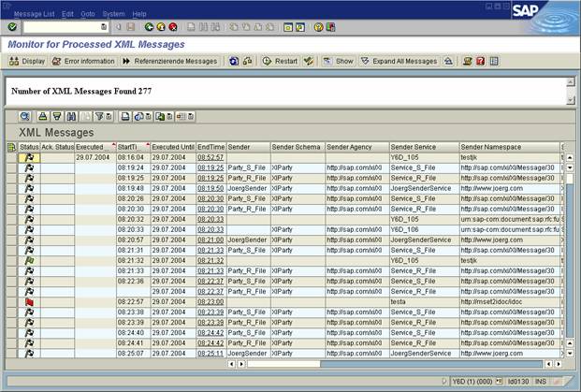
Task: Click the checkmark-pencil icon beside Restart
Action: (x=309, y=61)
